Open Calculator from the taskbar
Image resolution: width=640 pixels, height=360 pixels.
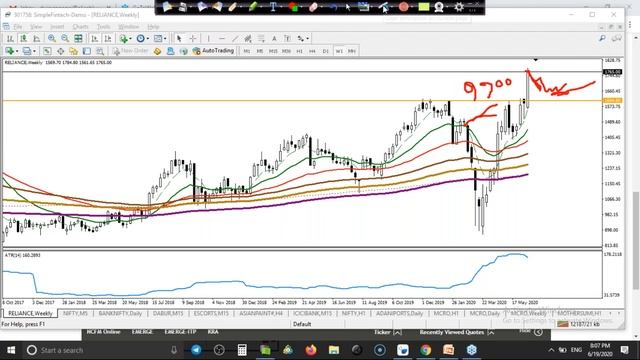pos(242,350)
